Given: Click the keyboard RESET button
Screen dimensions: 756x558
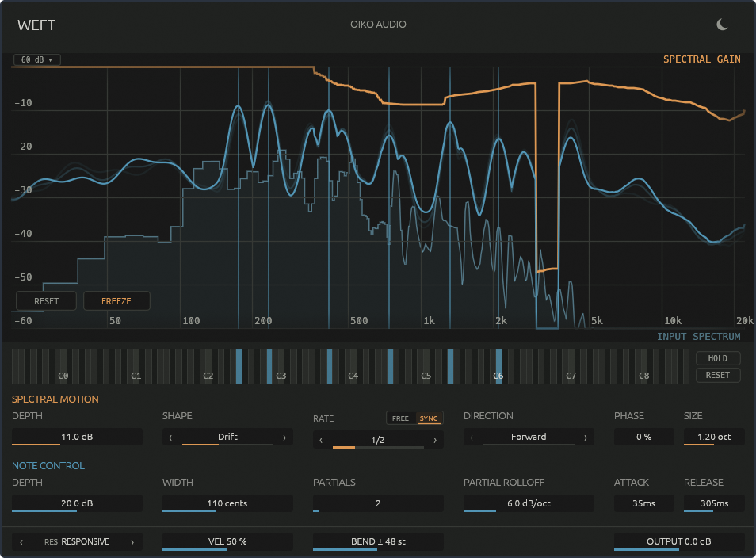Looking at the screenshot, I should click(x=718, y=375).
